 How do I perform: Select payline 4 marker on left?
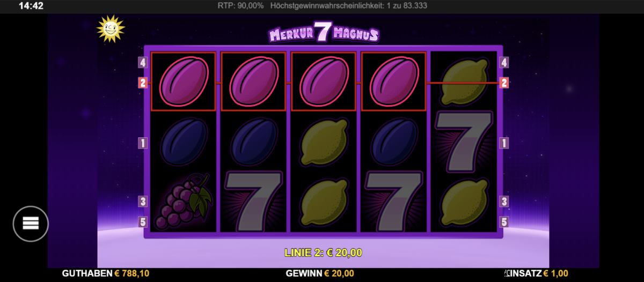tap(143, 63)
